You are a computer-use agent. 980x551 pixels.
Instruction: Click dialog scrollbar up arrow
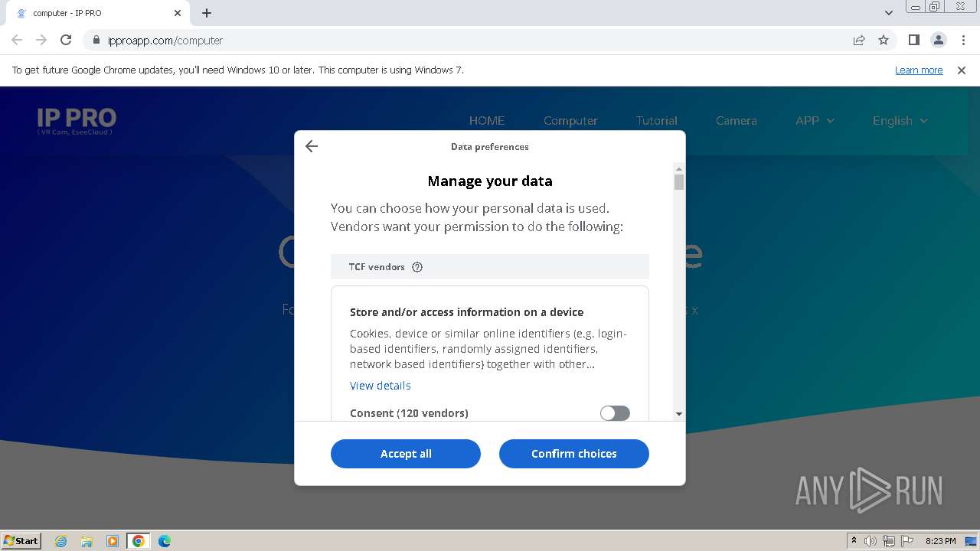pos(679,169)
